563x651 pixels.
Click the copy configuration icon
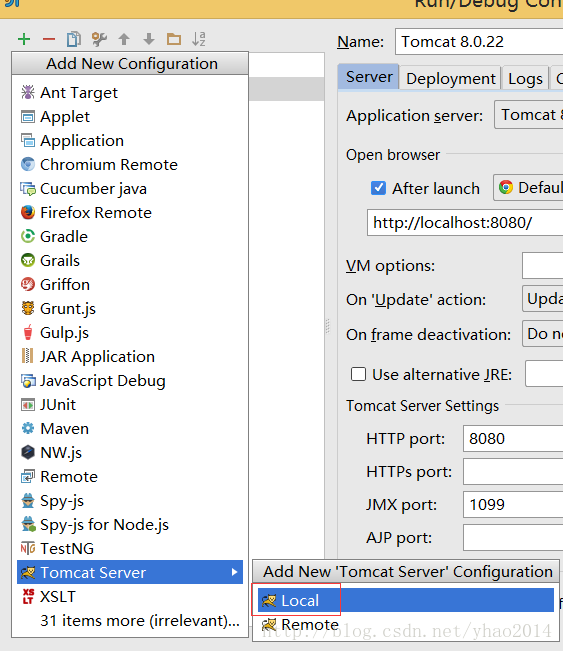click(x=74, y=39)
